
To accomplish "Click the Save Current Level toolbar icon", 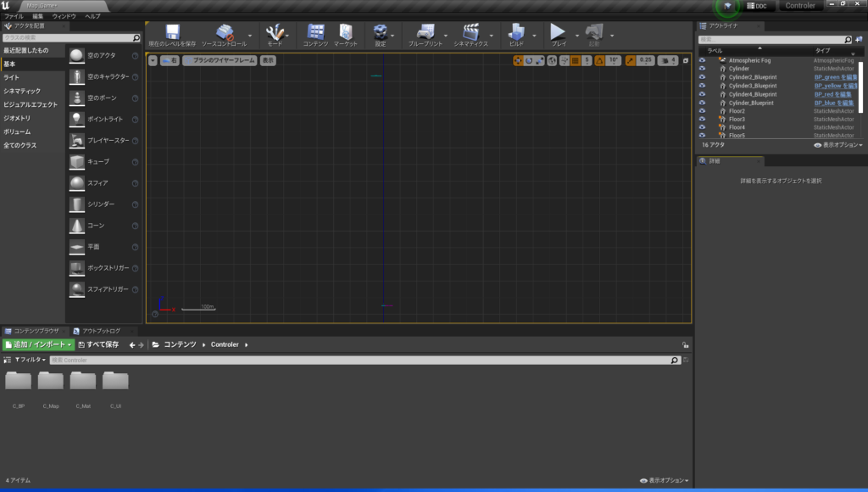I will click(172, 32).
